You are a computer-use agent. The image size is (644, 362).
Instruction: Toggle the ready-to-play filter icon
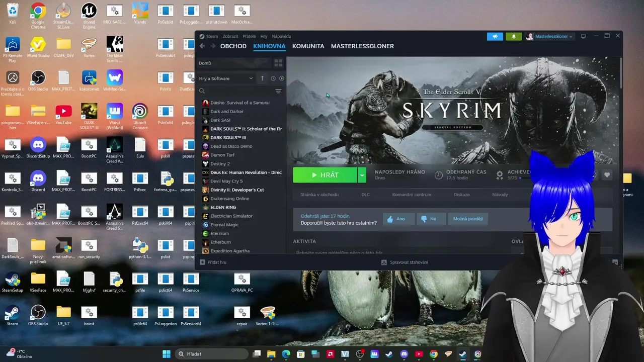point(282,78)
